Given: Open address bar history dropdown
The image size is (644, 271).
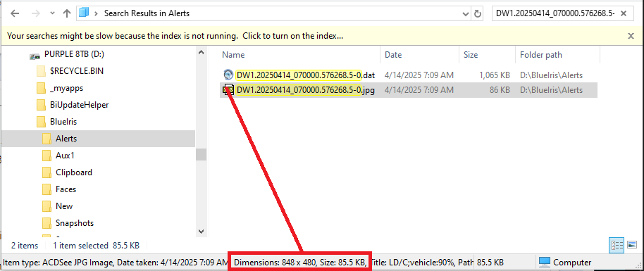Looking at the screenshot, I should tap(465, 13).
